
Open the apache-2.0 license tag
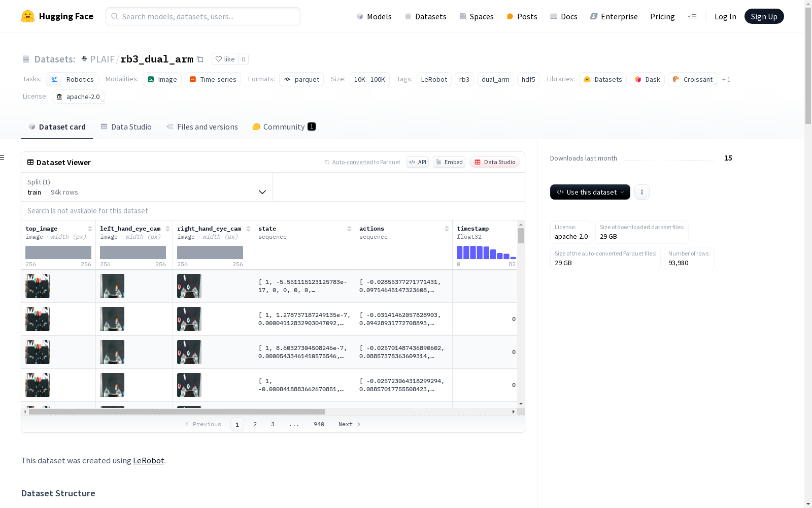[78, 97]
